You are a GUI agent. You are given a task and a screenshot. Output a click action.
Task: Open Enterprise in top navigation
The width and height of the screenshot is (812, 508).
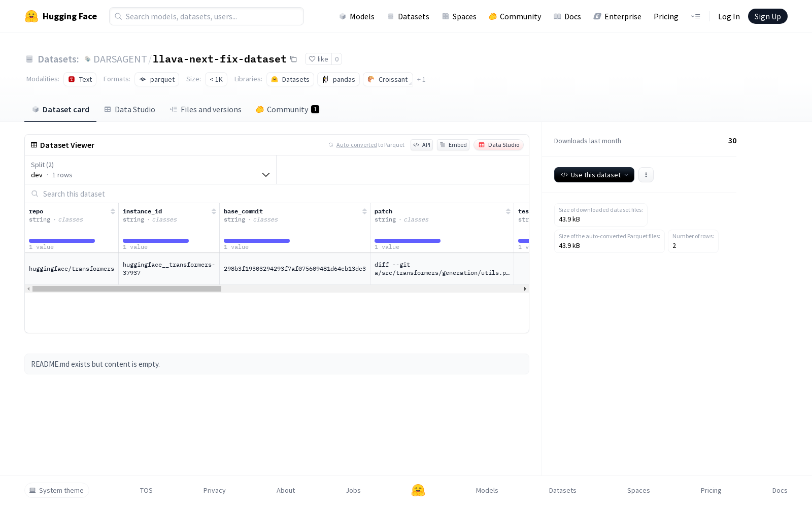pyautogui.click(x=617, y=16)
